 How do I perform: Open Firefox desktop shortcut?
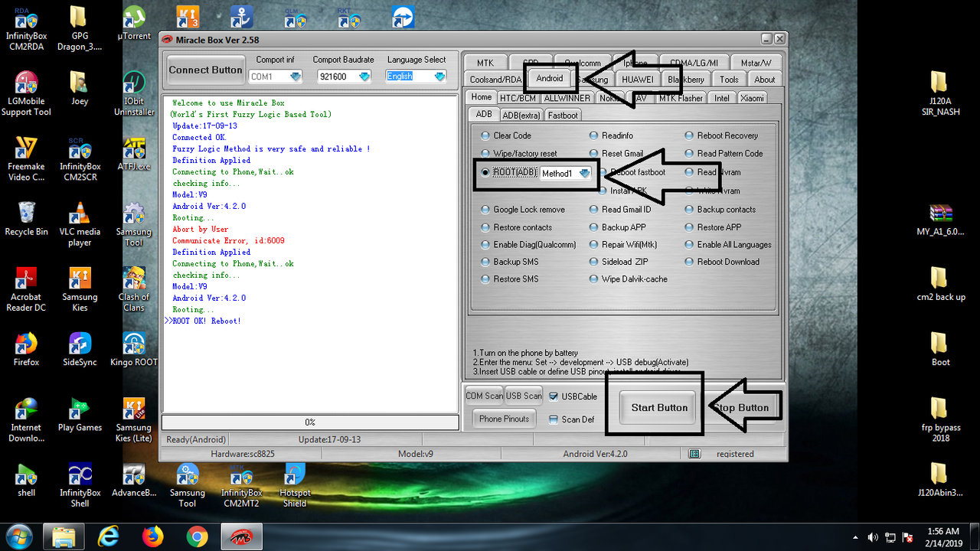(x=26, y=349)
